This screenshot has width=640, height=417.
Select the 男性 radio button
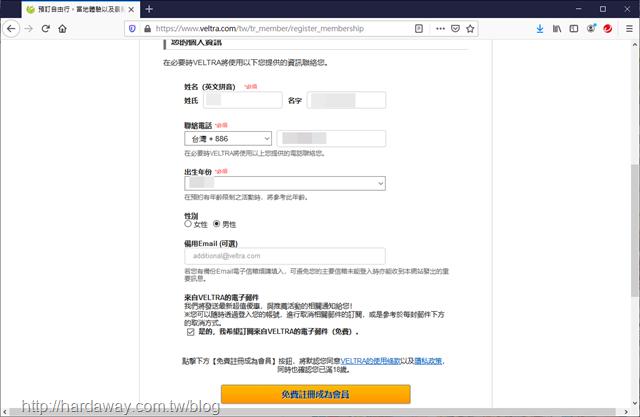click(217, 224)
